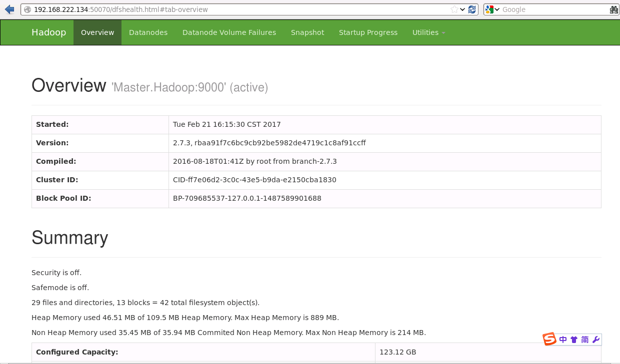Image resolution: width=620 pixels, height=364 pixels.
Task: Switch to the Datanodes tab
Action: tap(148, 32)
